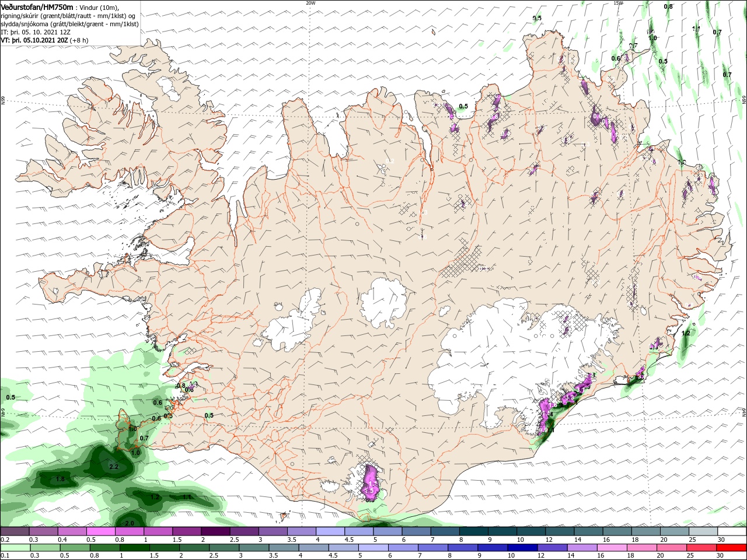
Task: Click the 'rigning/skúrir' legend description line
Action: (68, 16)
